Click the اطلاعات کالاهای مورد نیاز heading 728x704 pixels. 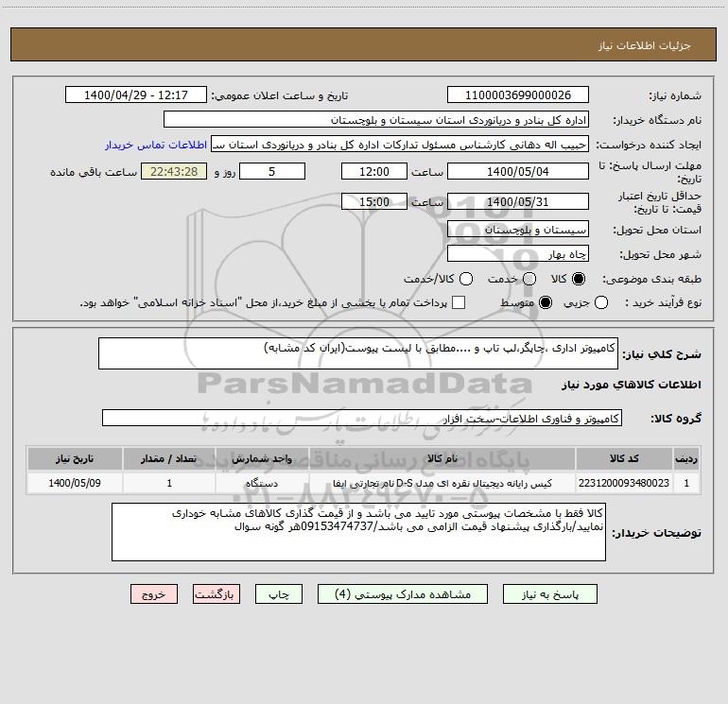point(631,385)
